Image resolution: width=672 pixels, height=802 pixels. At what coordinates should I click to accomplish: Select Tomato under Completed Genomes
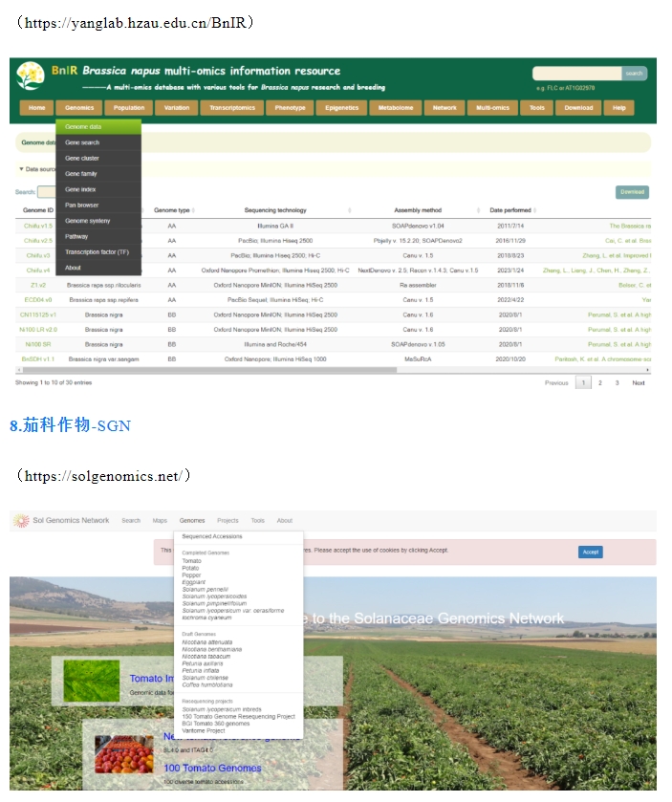point(192,563)
